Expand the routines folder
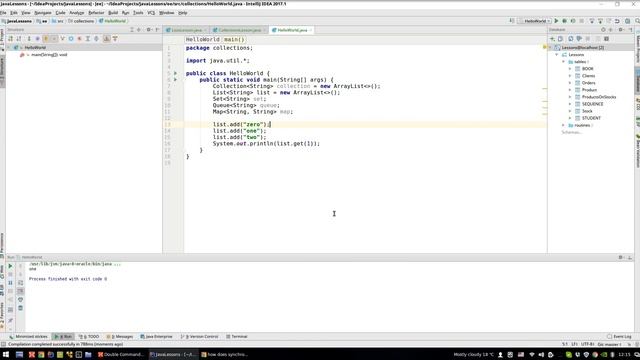640x360 pixels. point(564,125)
